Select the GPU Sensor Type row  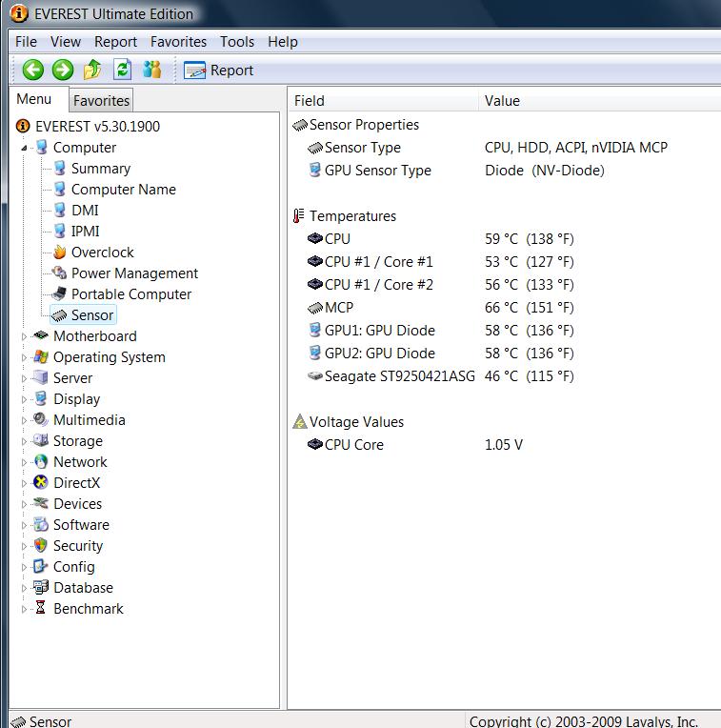click(456, 171)
